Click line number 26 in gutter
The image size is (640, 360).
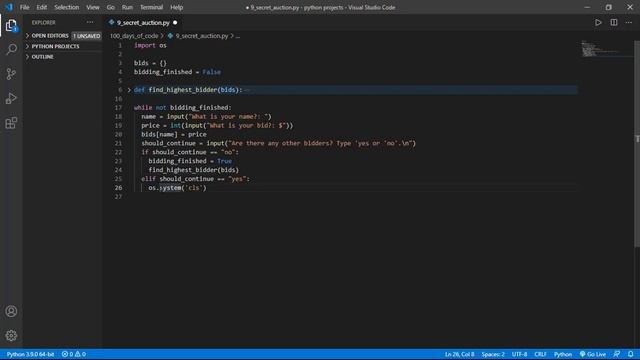[118, 188]
